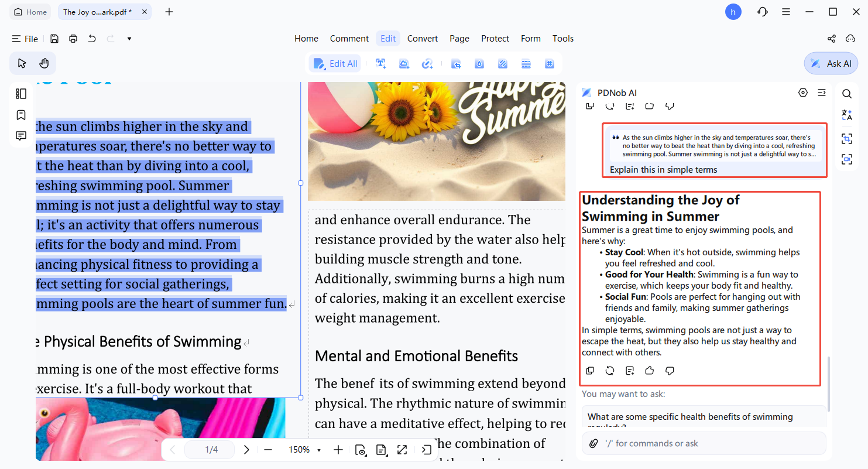Copy the AI response with copy icon
This screenshot has width=868, height=469.
(590, 371)
